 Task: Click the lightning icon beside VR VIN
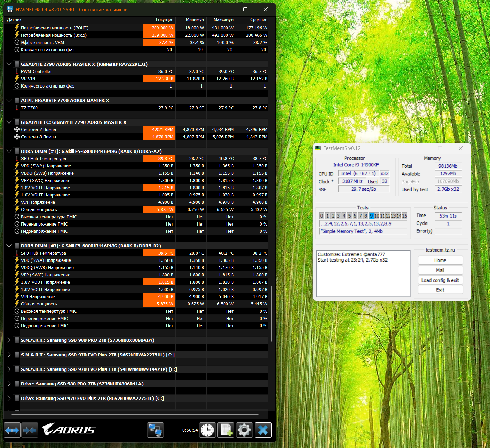17,79
